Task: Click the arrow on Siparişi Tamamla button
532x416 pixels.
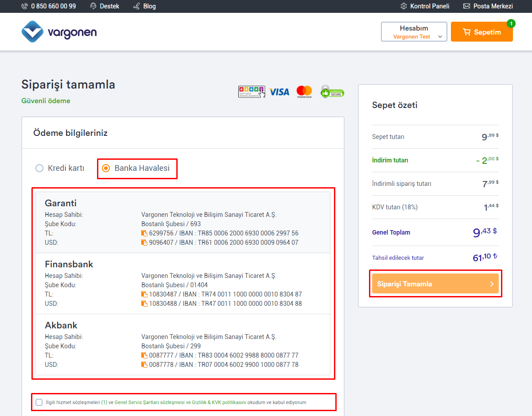Action: pos(492,284)
